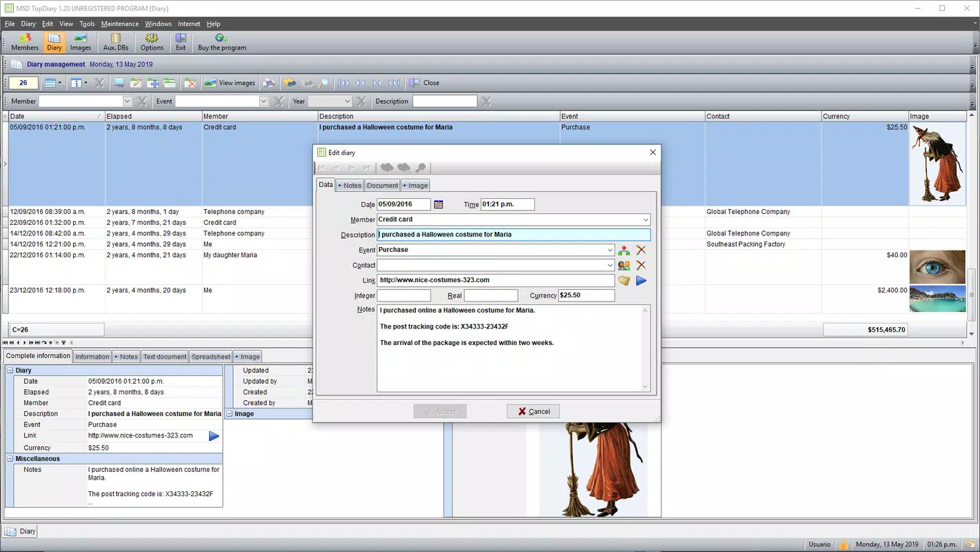Open the Options gear in the toolbar
980x552 pixels.
click(x=152, y=42)
